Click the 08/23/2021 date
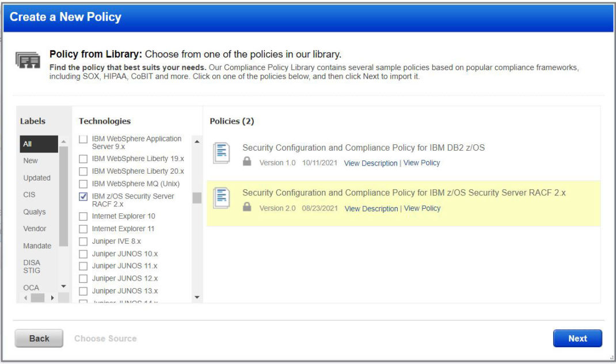The image size is (616, 364). tap(320, 208)
